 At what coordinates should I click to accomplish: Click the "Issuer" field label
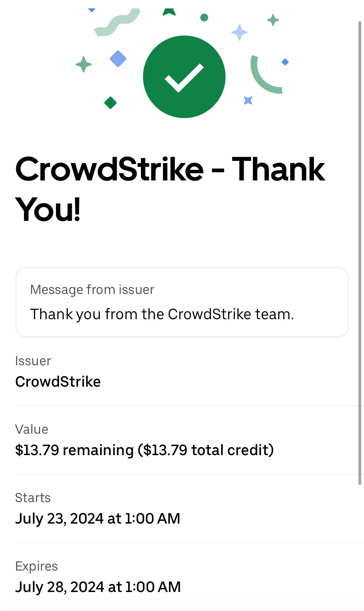pyautogui.click(x=33, y=361)
